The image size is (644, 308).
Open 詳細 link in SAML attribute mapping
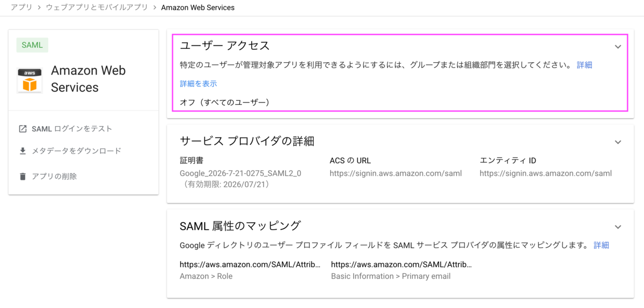pos(601,245)
